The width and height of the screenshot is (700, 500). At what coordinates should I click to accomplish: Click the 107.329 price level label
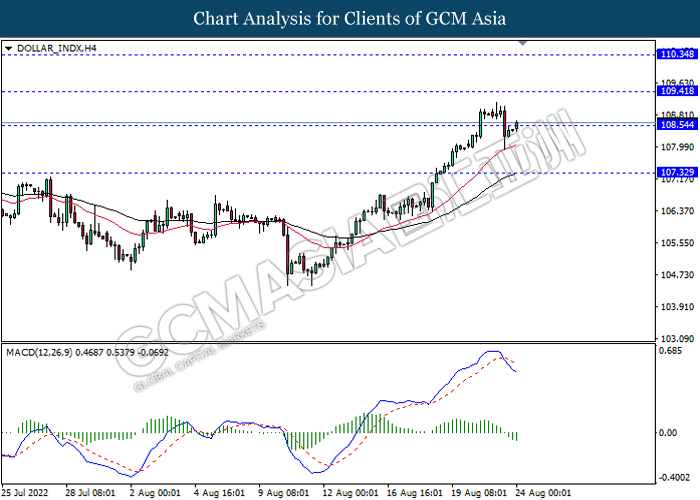677,172
